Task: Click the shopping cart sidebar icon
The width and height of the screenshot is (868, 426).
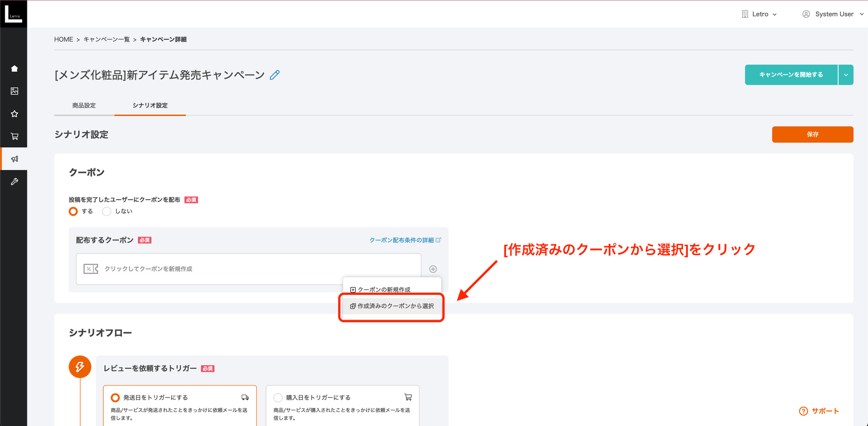Action: click(x=14, y=136)
